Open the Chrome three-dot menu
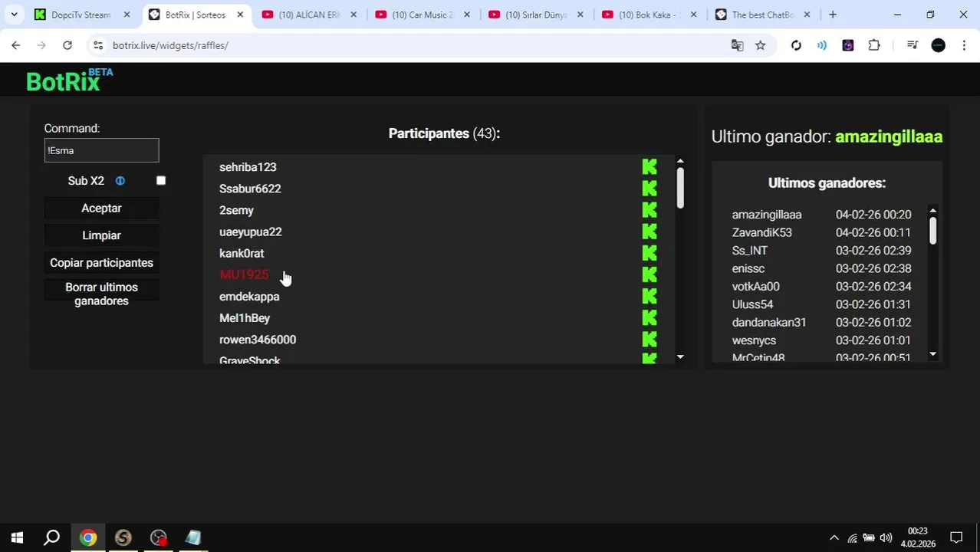The height and width of the screenshot is (552, 980). point(964,45)
